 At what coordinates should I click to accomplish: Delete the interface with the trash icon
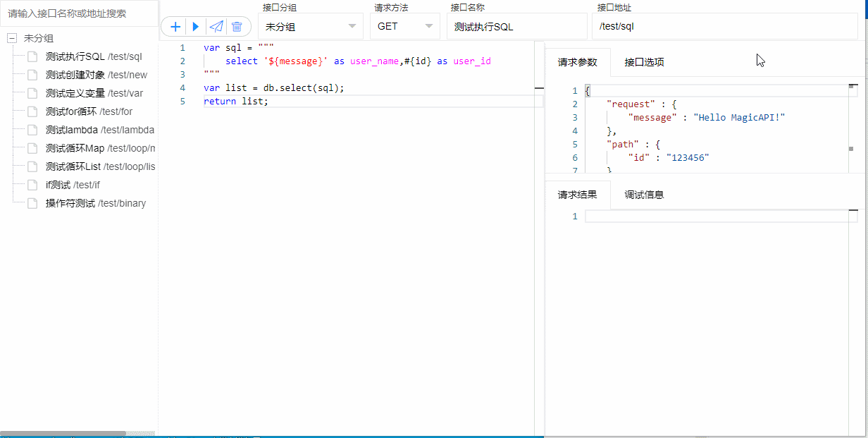coord(237,27)
